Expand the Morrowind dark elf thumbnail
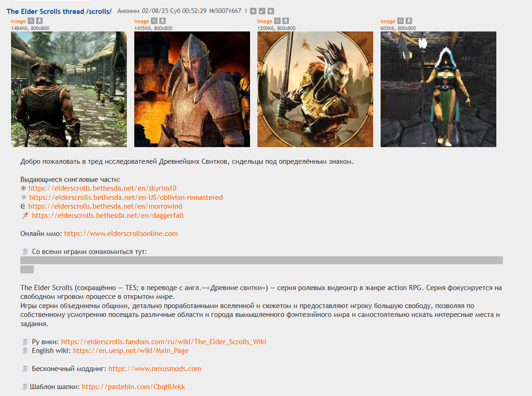 (x=315, y=89)
